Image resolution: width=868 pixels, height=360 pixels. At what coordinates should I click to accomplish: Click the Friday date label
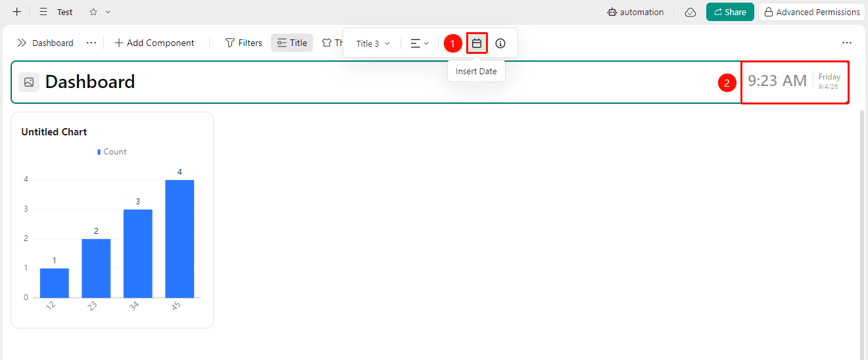click(829, 77)
